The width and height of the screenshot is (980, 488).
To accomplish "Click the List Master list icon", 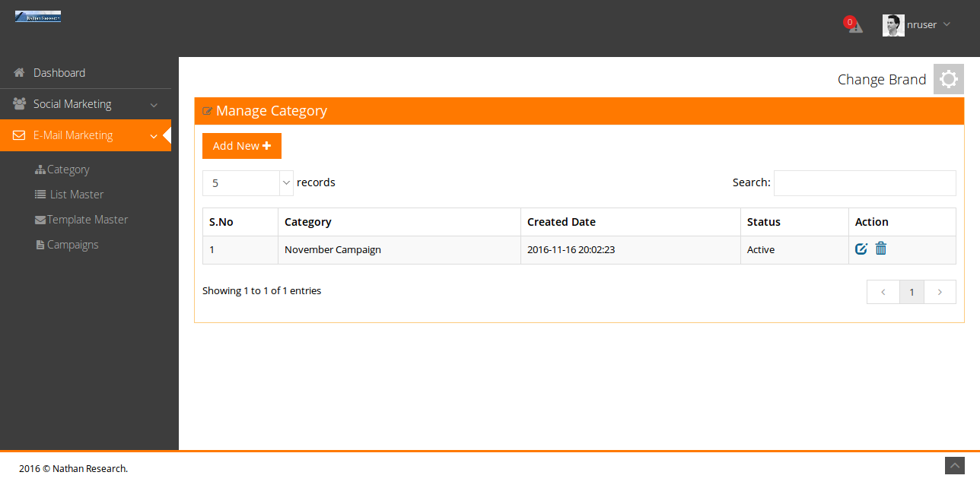I will coord(40,195).
